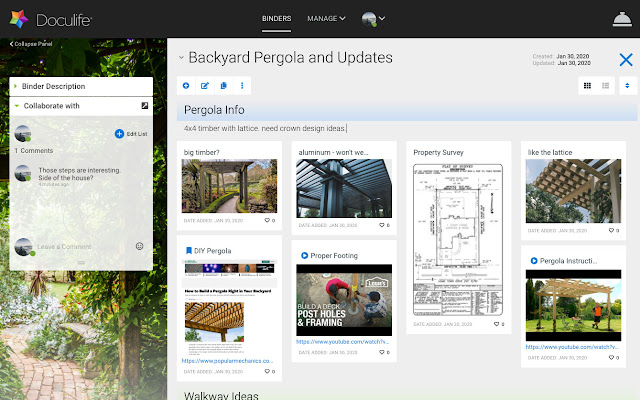Click the emoji smiley icon in comment box
Viewport: 640px width, 400px height.
(139, 246)
